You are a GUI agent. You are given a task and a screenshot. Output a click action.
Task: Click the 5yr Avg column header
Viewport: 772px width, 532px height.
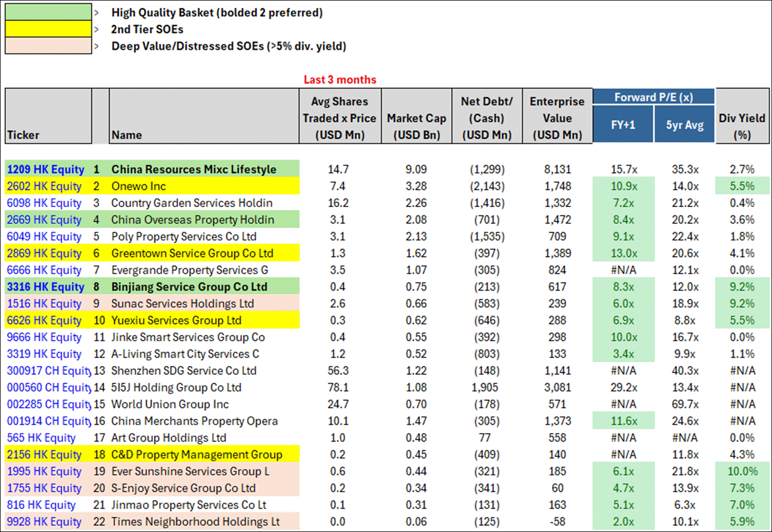pos(684,124)
